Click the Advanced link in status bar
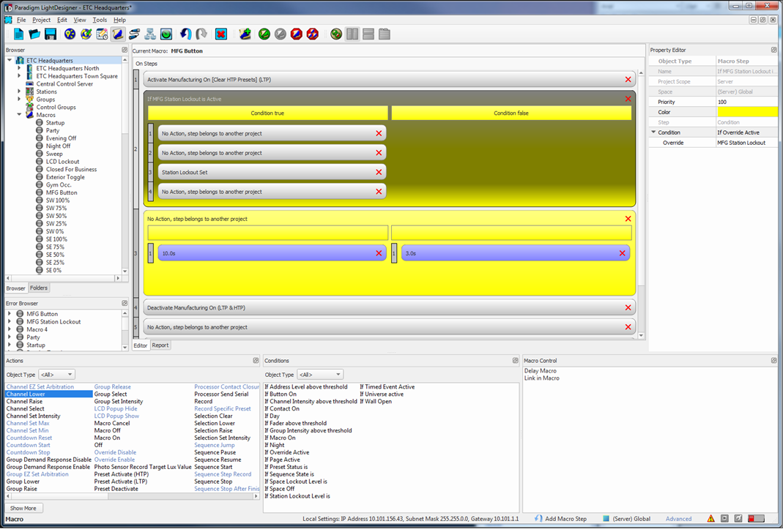The width and height of the screenshot is (783, 532). tap(678, 519)
